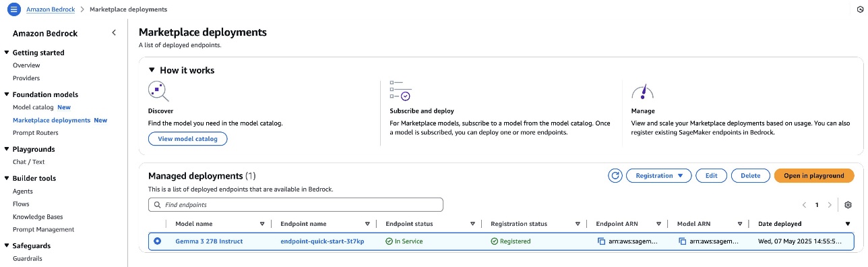Image resolution: width=868 pixels, height=267 pixels.
Task: Open the Registration dropdown
Action: (x=658, y=175)
